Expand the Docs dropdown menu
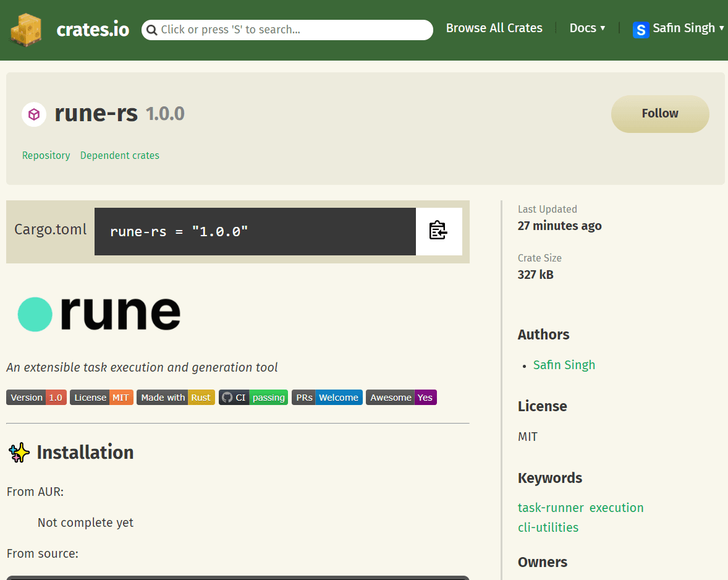The width and height of the screenshot is (728, 580). (587, 28)
